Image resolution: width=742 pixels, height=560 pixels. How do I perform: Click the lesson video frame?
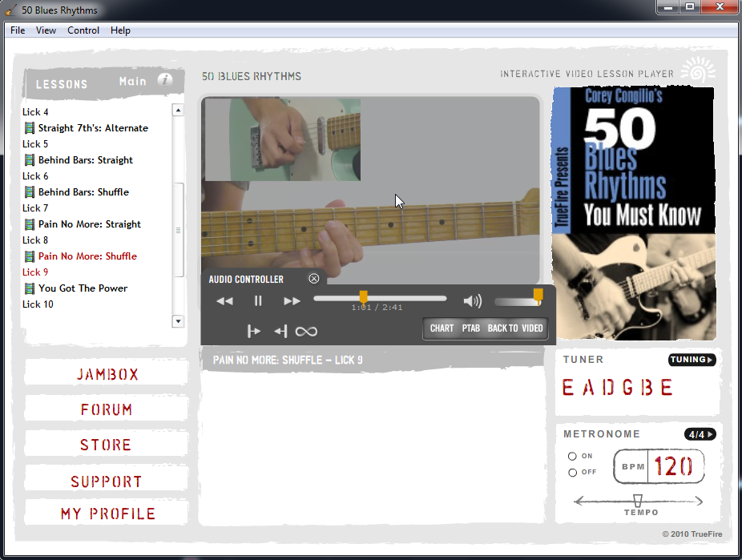(370, 191)
